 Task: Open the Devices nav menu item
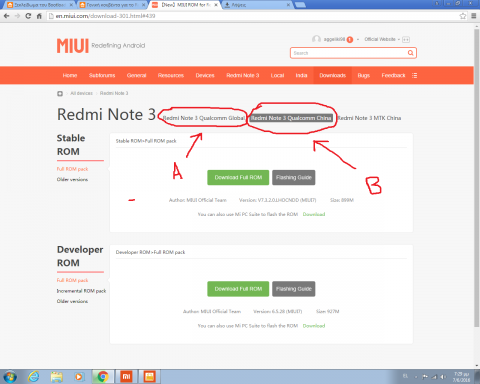pyautogui.click(x=205, y=75)
